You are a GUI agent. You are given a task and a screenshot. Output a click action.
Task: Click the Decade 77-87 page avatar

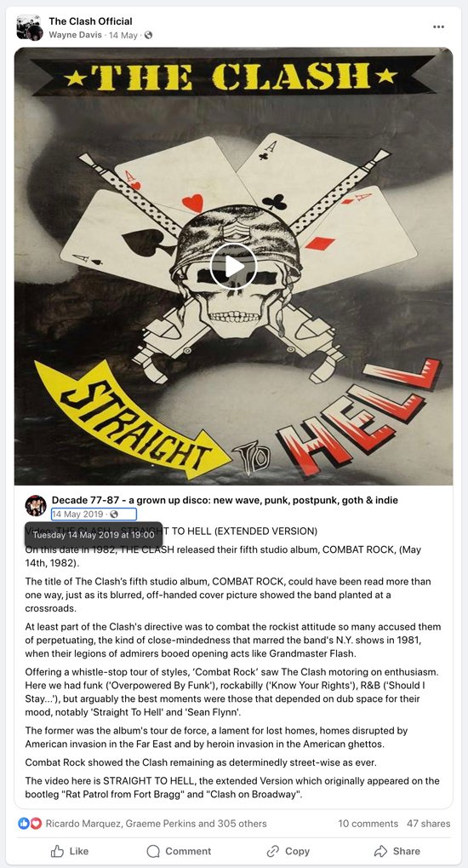point(36,505)
